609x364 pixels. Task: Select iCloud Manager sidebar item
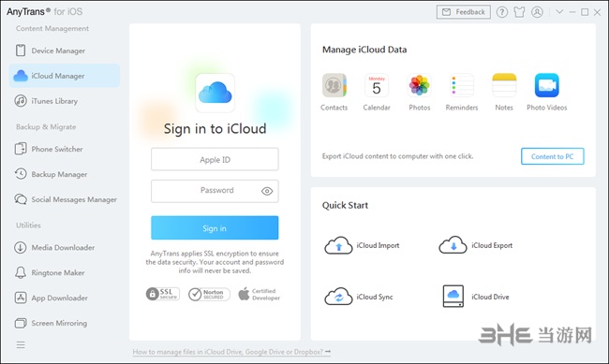pos(64,76)
